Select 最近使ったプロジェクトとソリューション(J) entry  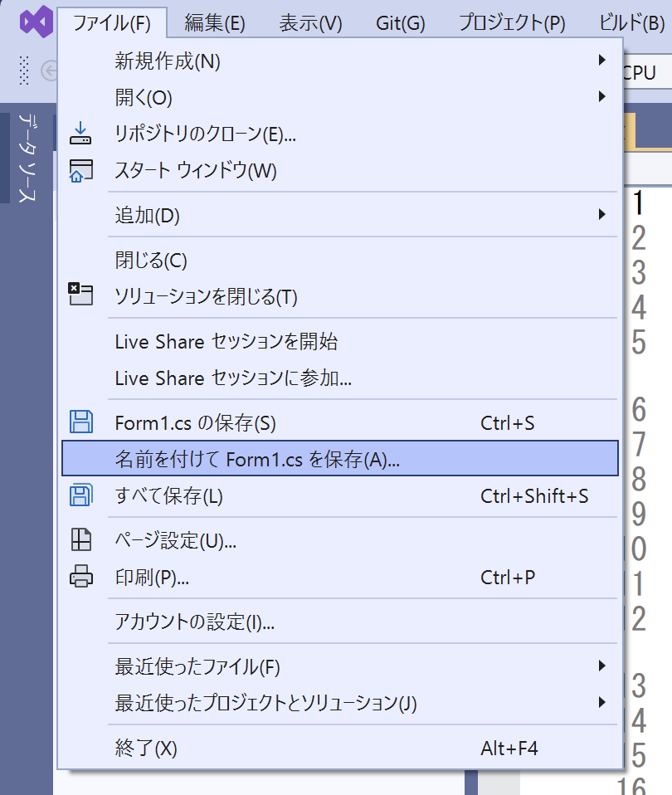coord(340,703)
